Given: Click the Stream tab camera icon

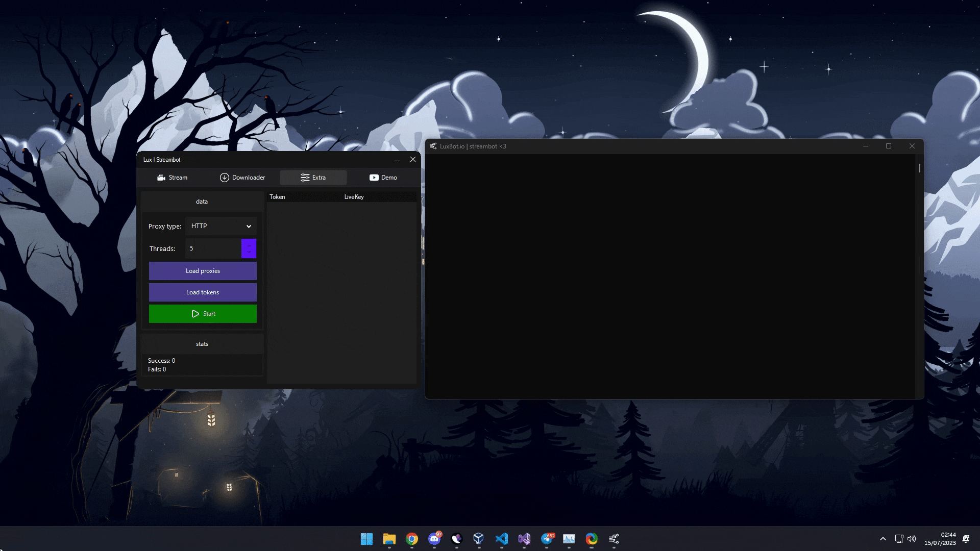Looking at the screenshot, I should 161,178.
